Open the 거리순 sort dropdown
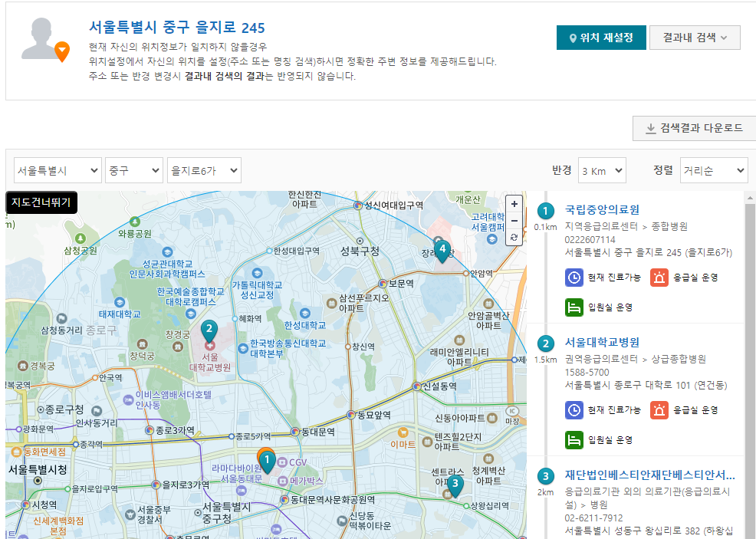Screen dimensions: 756x539 tap(714, 171)
